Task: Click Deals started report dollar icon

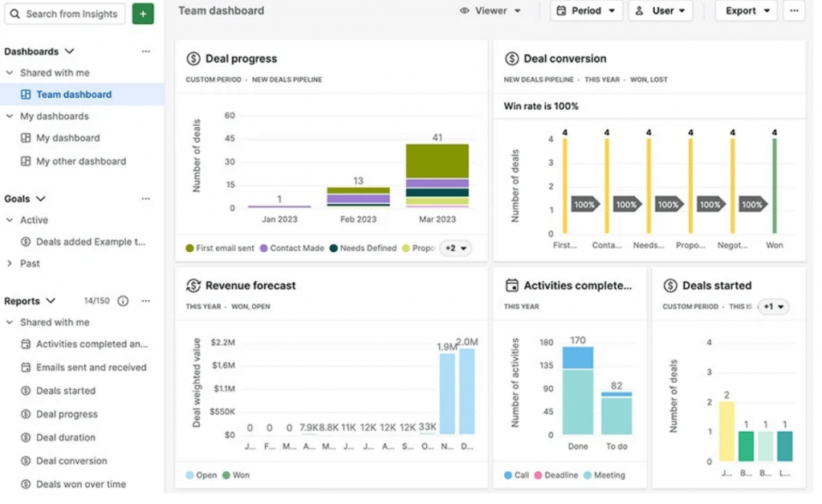Action: tap(25, 390)
